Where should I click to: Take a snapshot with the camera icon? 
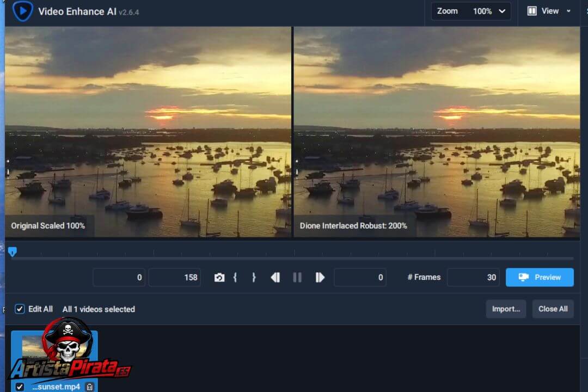pos(219,278)
